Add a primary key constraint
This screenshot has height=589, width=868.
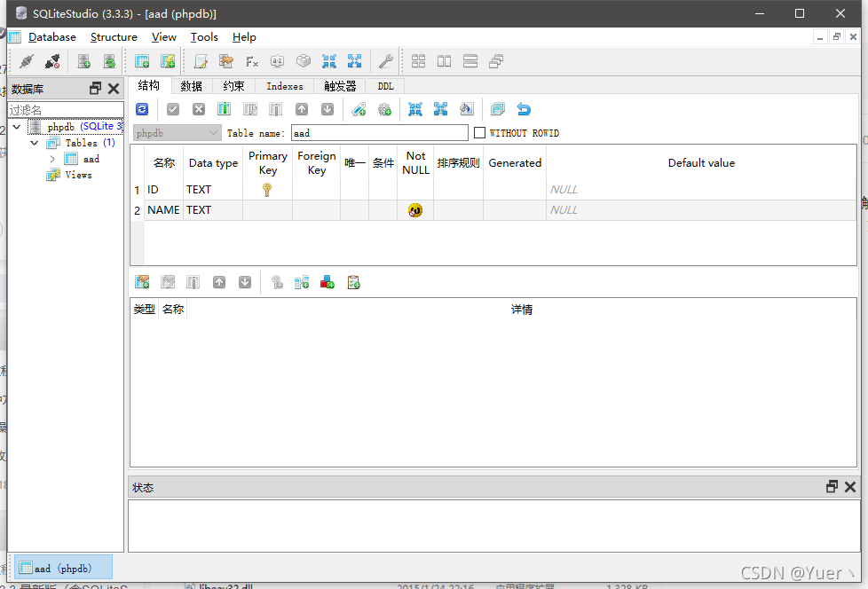360,108
